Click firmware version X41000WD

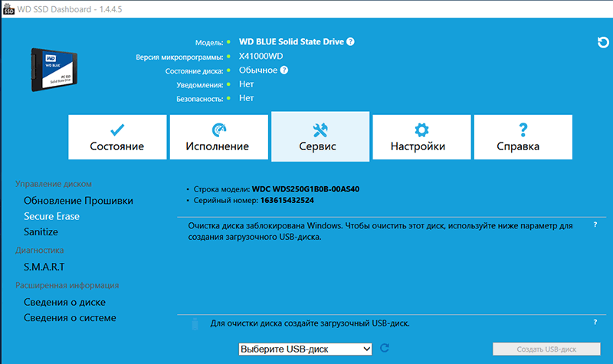coord(261,56)
